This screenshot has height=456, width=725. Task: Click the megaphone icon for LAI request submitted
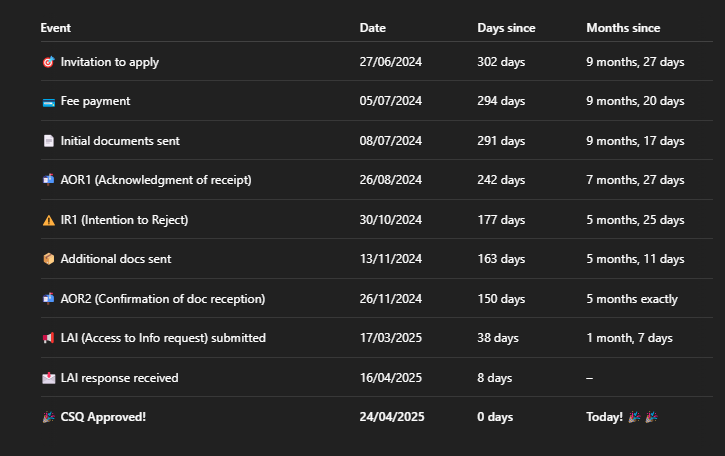tap(49, 338)
